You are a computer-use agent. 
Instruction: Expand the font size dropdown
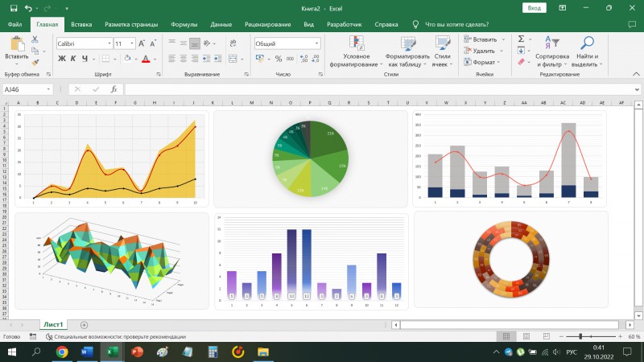pos(132,43)
